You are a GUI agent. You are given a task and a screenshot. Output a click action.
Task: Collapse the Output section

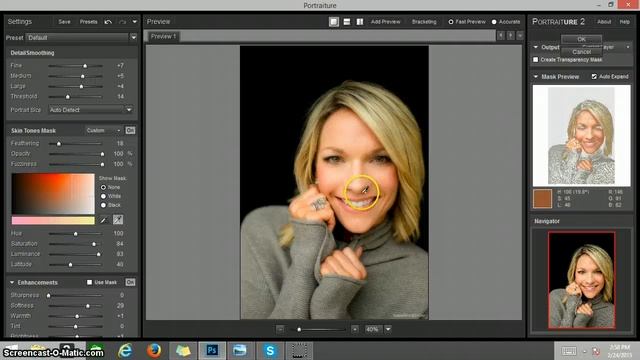[536, 47]
